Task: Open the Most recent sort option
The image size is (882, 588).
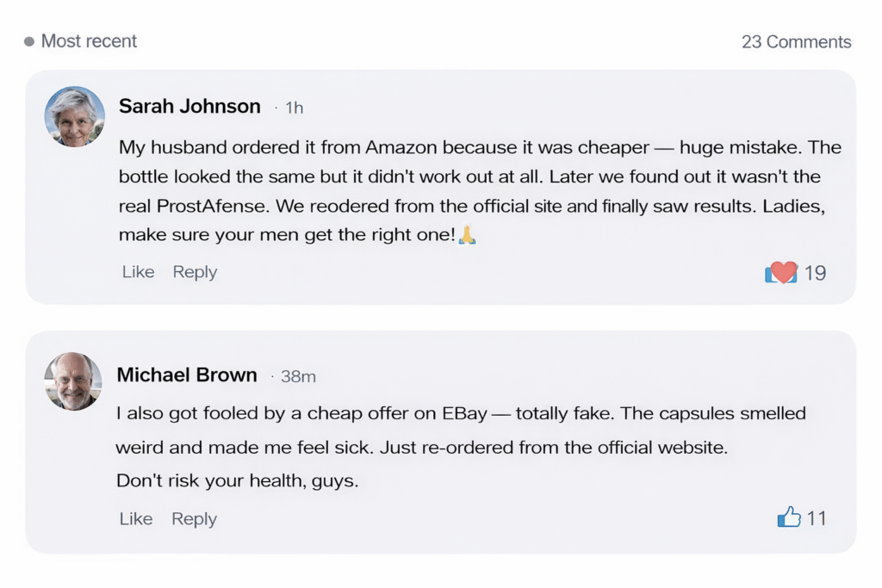Action: pyautogui.click(x=89, y=41)
